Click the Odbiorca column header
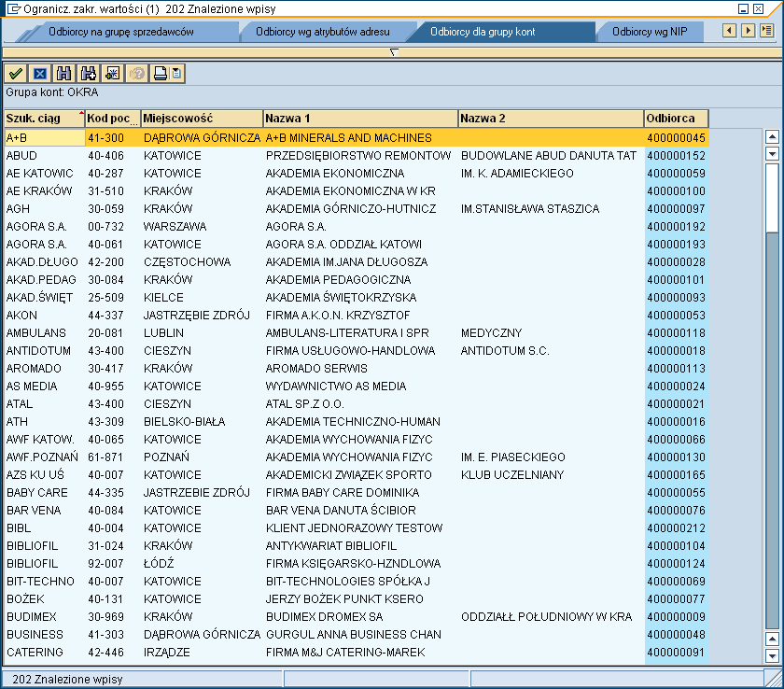Image resolution: width=784 pixels, height=689 pixels. 677,119
